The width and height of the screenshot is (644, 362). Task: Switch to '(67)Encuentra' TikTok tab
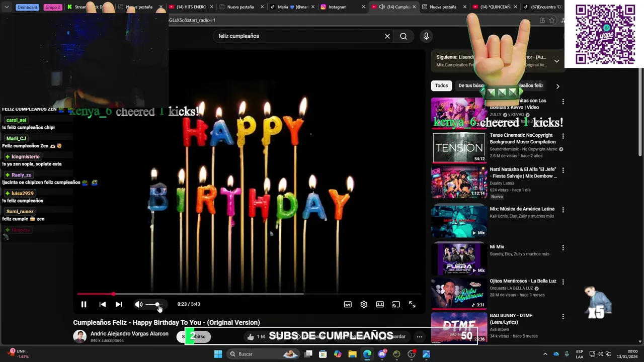542,7
